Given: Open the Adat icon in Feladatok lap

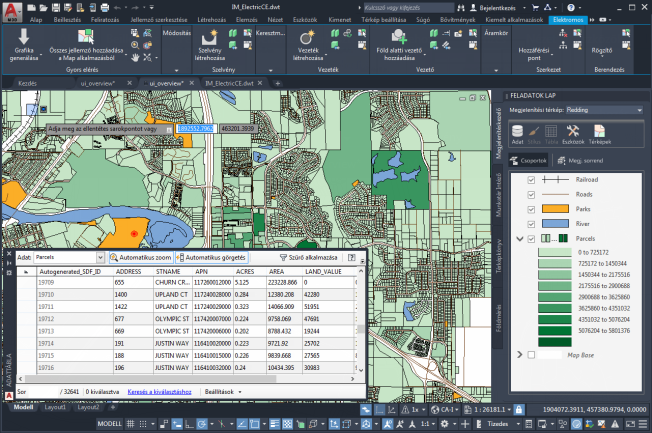Looking at the screenshot, I should tap(517, 131).
